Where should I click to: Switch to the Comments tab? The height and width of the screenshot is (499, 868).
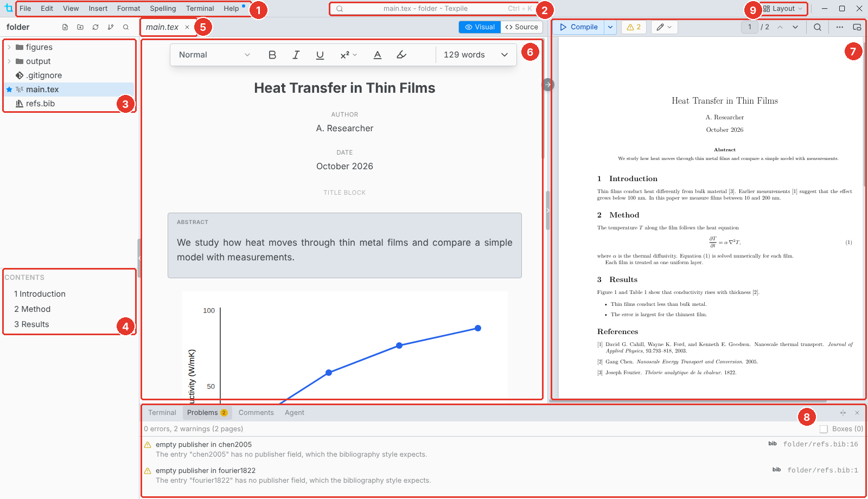256,413
